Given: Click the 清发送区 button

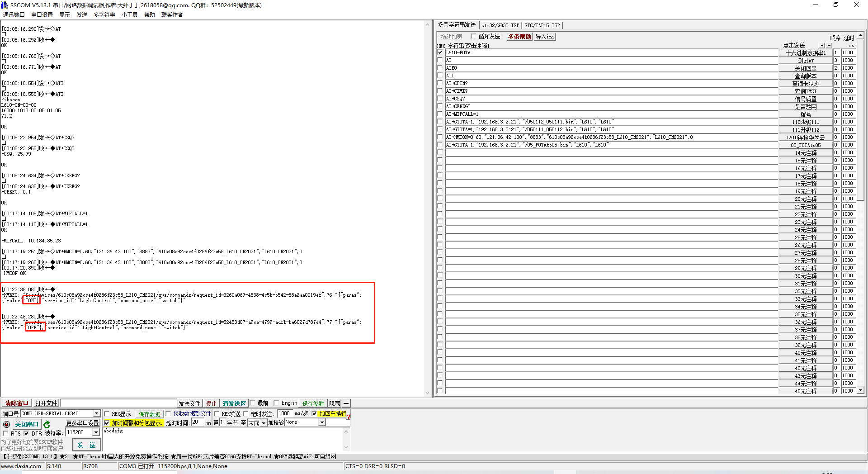Looking at the screenshot, I should tap(234, 403).
